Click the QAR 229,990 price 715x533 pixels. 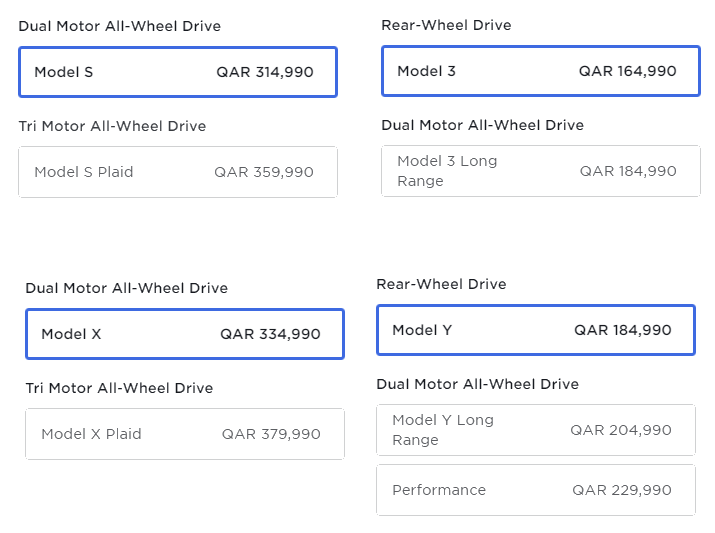(622, 490)
